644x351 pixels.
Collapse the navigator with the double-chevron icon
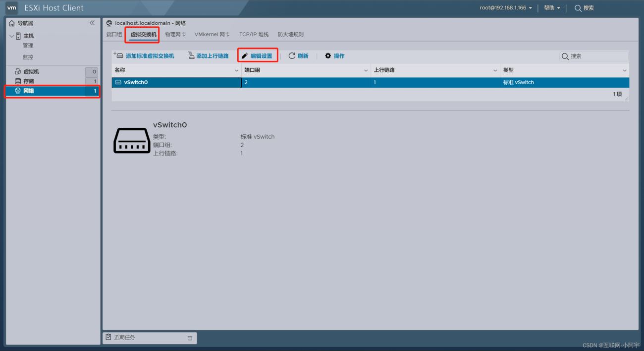pos(92,23)
